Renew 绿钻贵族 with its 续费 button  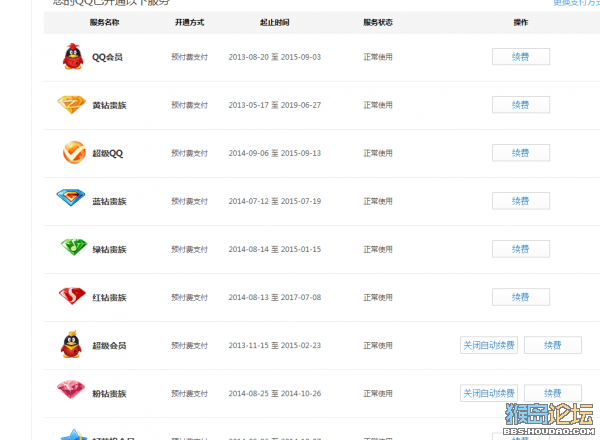coord(521,249)
